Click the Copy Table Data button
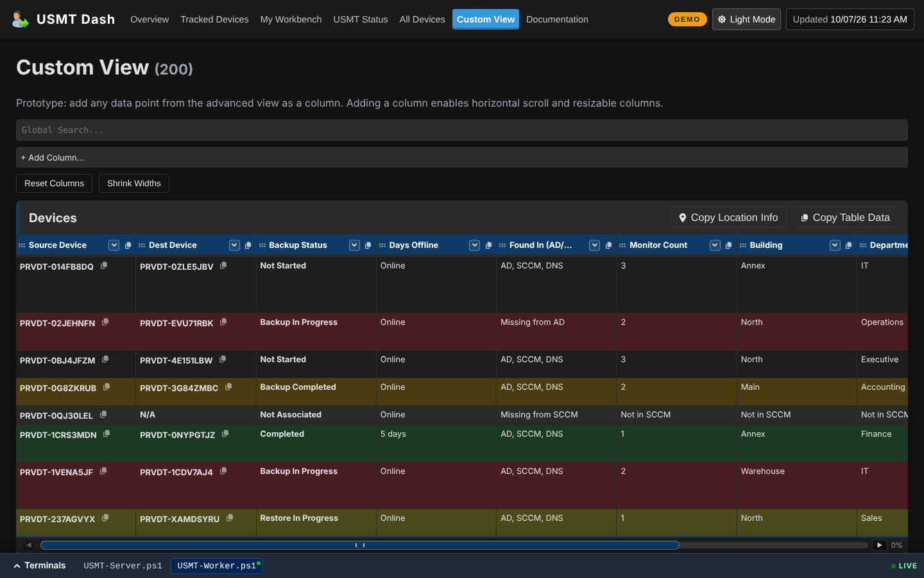 click(845, 218)
